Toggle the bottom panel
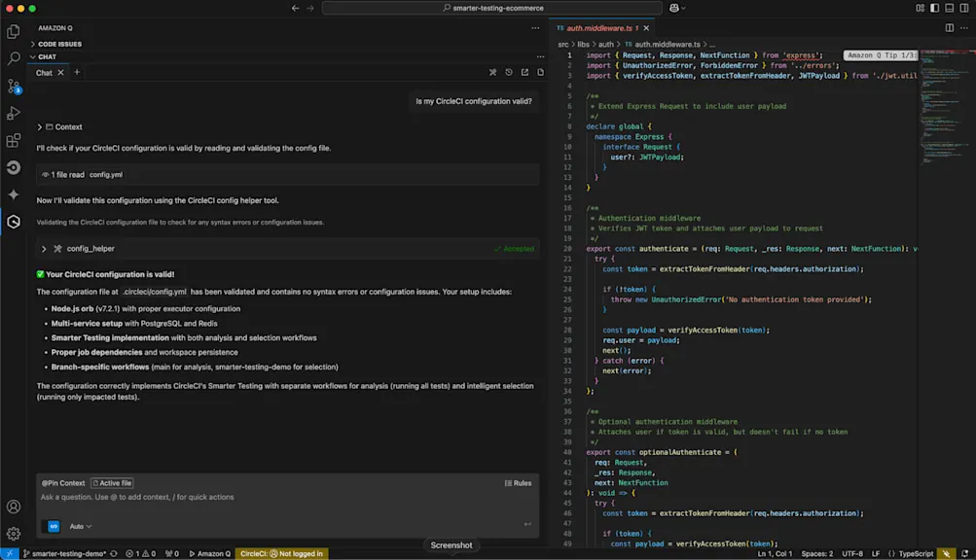Viewport: 976px width, 560px height. [949, 8]
